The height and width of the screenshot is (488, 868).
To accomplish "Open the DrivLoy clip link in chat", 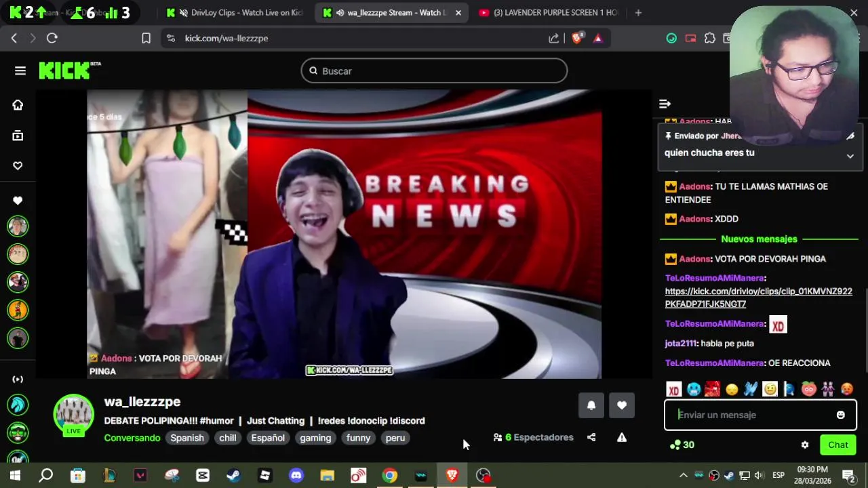I will coord(758,298).
